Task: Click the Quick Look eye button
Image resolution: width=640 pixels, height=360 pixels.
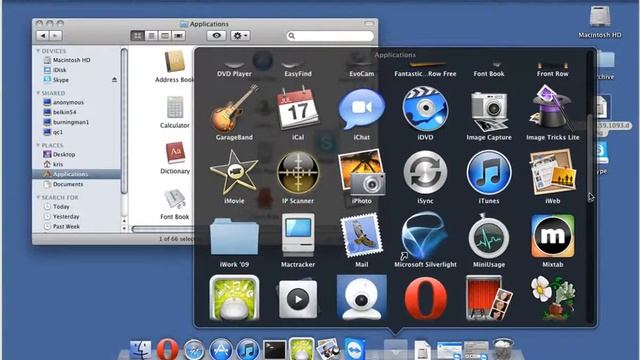Action: click(x=216, y=36)
